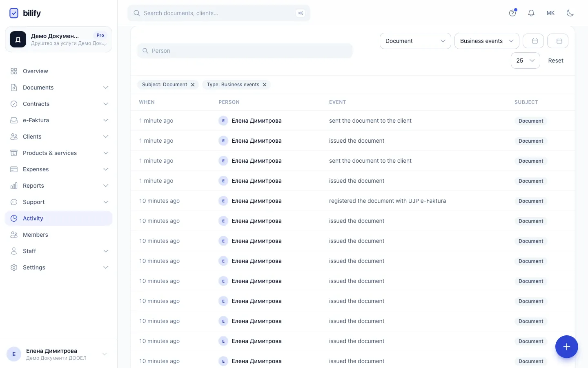The image size is (588, 368).
Task: Open the help icon in top bar
Action: tap(512, 13)
